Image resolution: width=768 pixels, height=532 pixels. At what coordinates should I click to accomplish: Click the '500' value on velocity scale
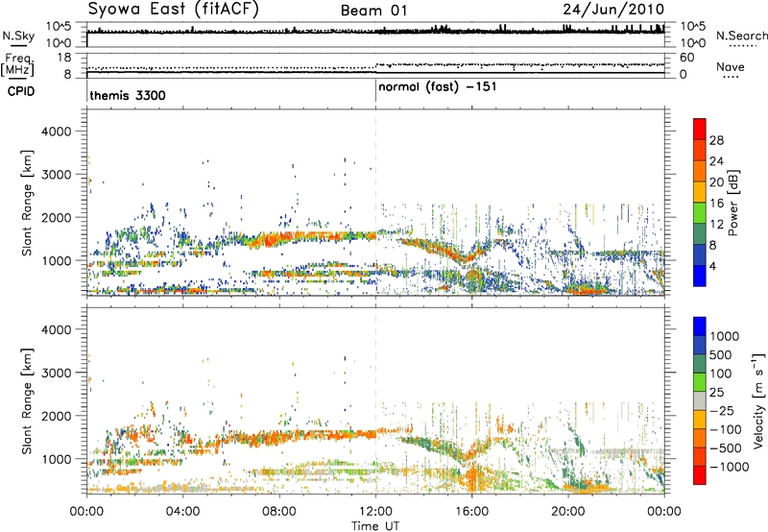pos(721,355)
